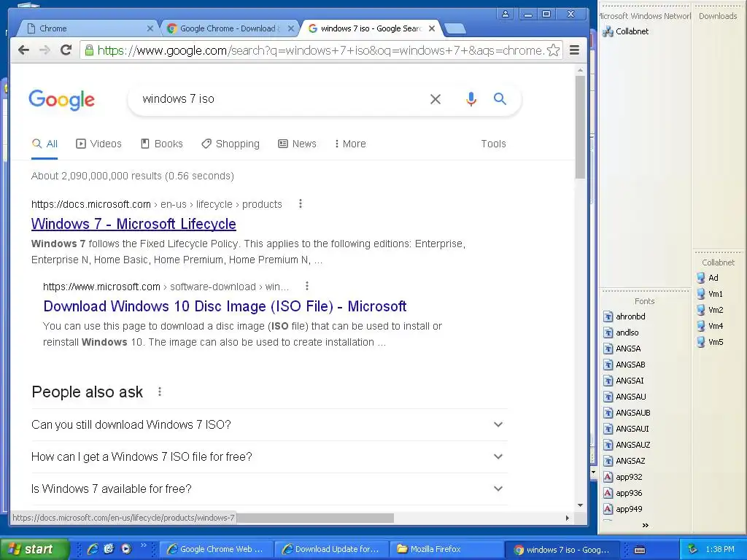This screenshot has height=560, width=747.
Task: Switch to the Chrome tab
Action: [88, 28]
